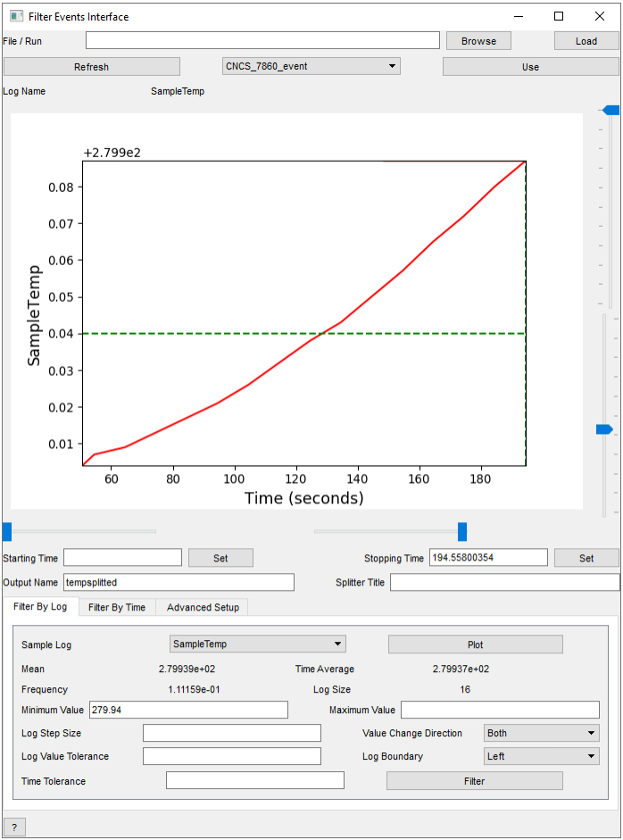
Task: Click the Set button for Starting Time
Action: (220, 558)
